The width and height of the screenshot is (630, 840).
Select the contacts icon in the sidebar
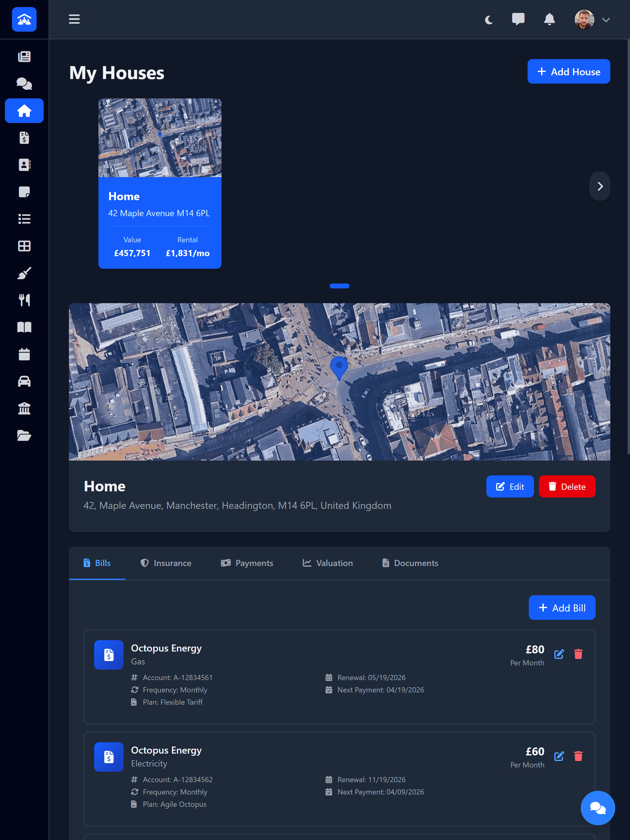coord(24,165)
